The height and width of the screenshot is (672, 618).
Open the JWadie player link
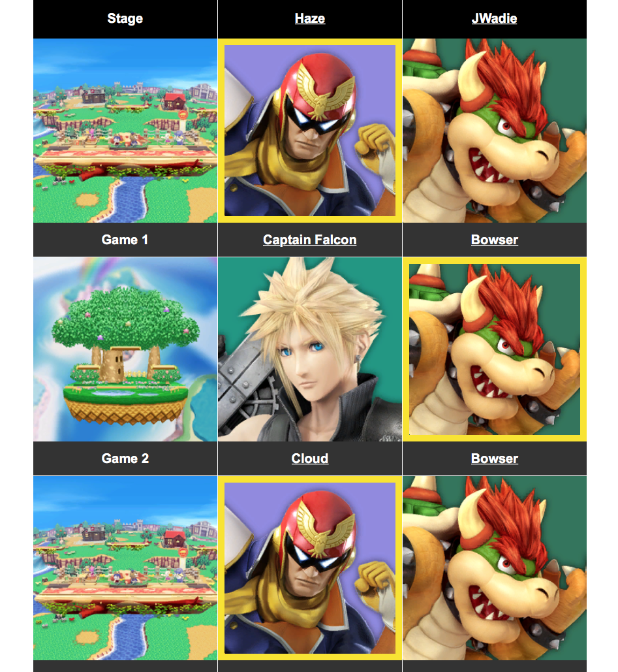click(x=494, y=18)
